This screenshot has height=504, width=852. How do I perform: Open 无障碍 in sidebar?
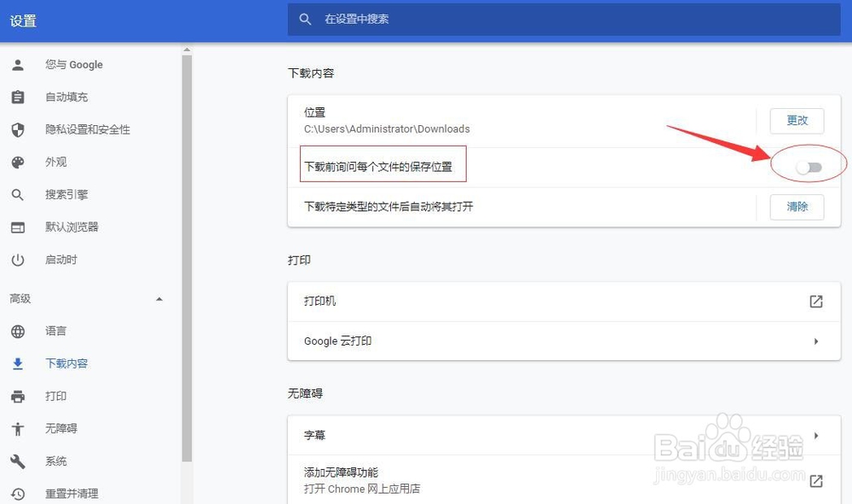pos(60,428)
